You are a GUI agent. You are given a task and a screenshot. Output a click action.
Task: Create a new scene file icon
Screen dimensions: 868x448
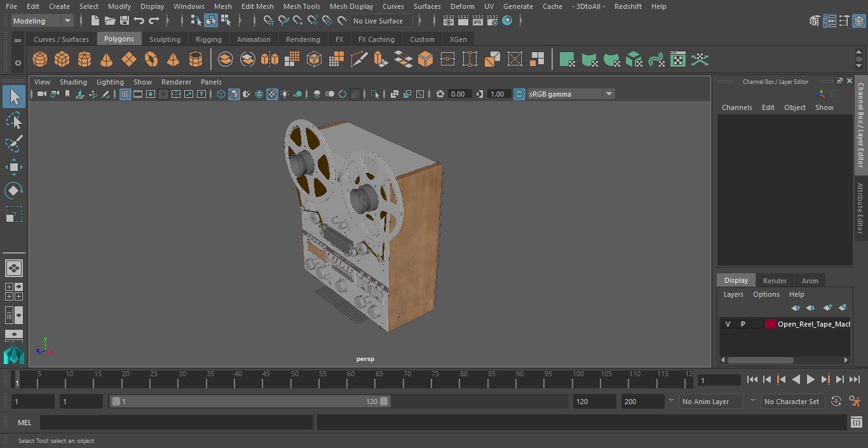click(x=95, y=21)
